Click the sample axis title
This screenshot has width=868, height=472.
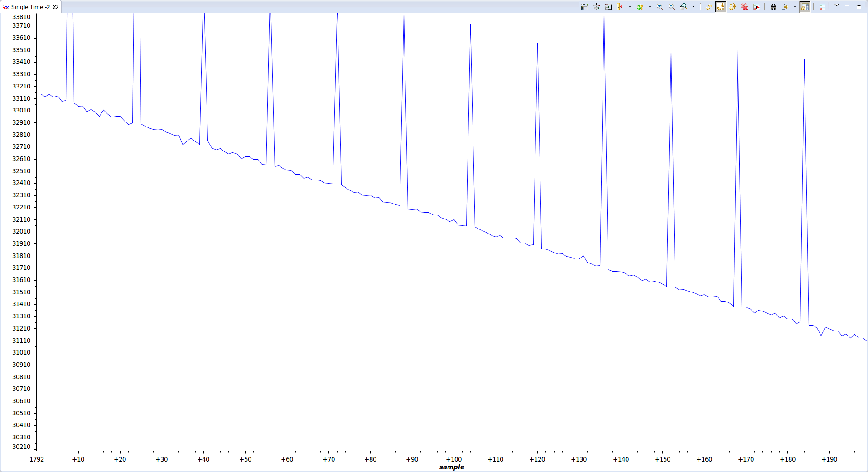coord(452,467)
